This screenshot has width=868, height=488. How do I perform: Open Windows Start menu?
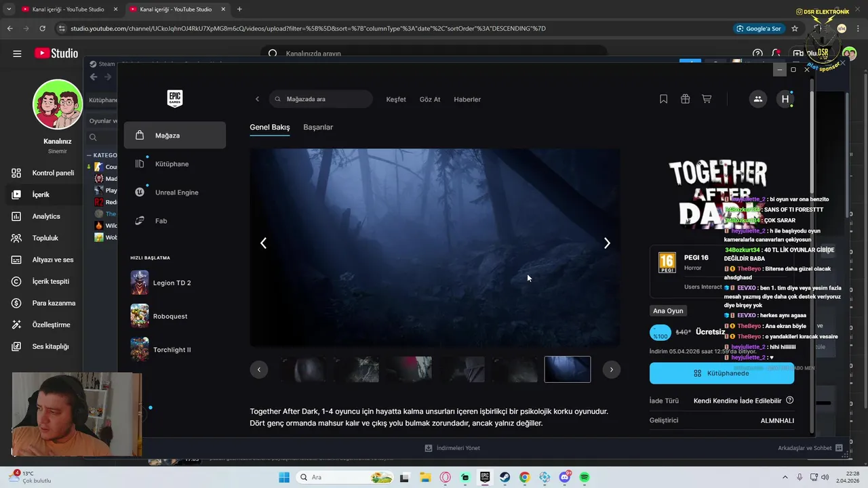pos(284,477)
